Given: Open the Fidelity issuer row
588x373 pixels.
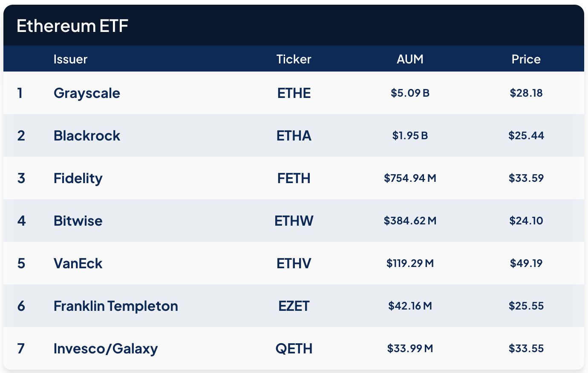Looking at the screenshot, I should pyautogui.click(x=78, y=178).
